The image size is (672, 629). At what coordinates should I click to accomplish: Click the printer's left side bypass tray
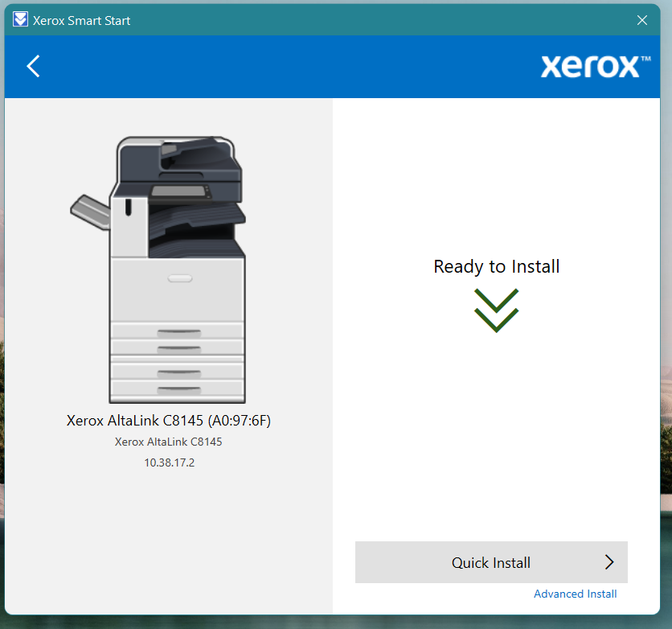pyautogui.click(x=89, y=210)
